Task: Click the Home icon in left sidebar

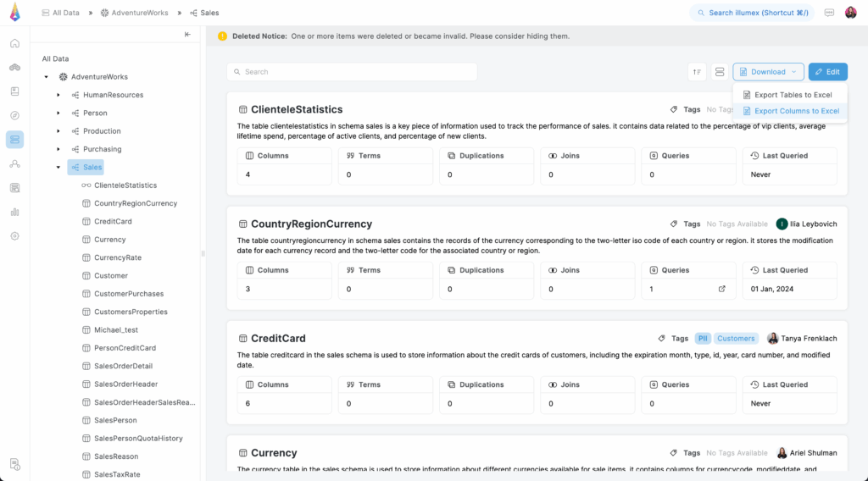Action: pyautogui.click(x=14, y=43)
